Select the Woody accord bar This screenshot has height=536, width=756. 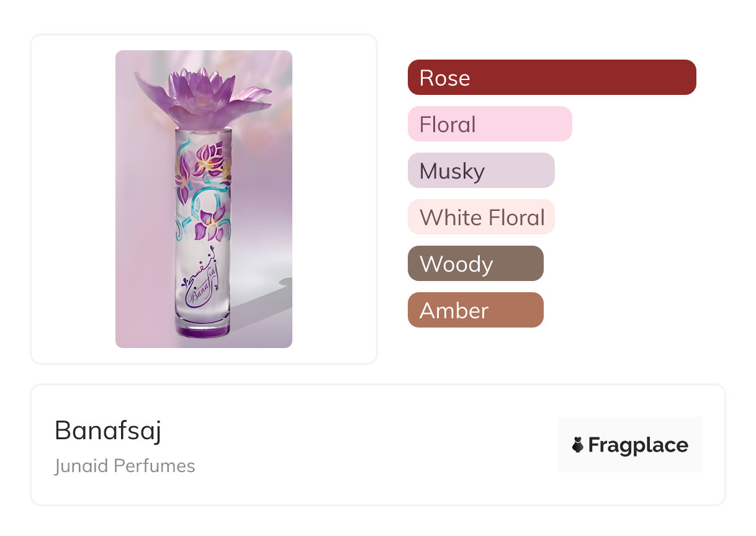(475, 264)
